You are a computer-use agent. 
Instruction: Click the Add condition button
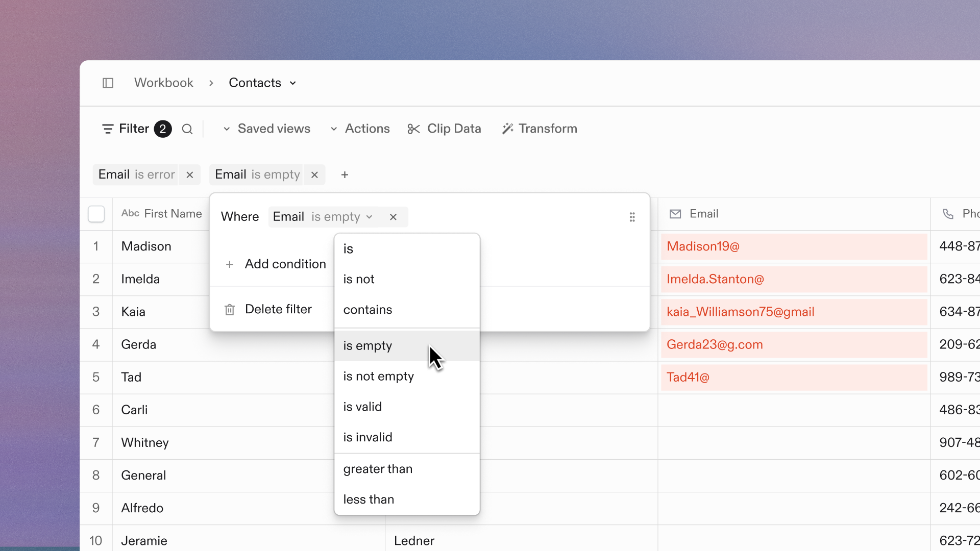[x=276, y=264]
